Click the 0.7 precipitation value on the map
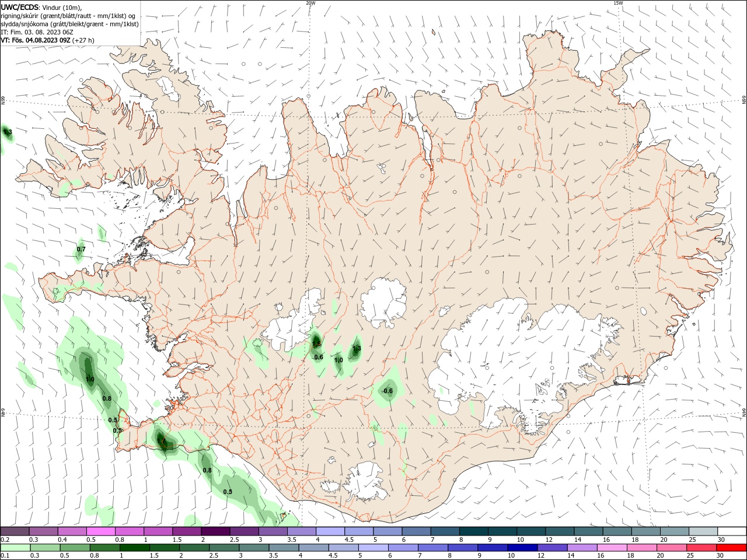This screenshot has height=560, width=747. 81,249
